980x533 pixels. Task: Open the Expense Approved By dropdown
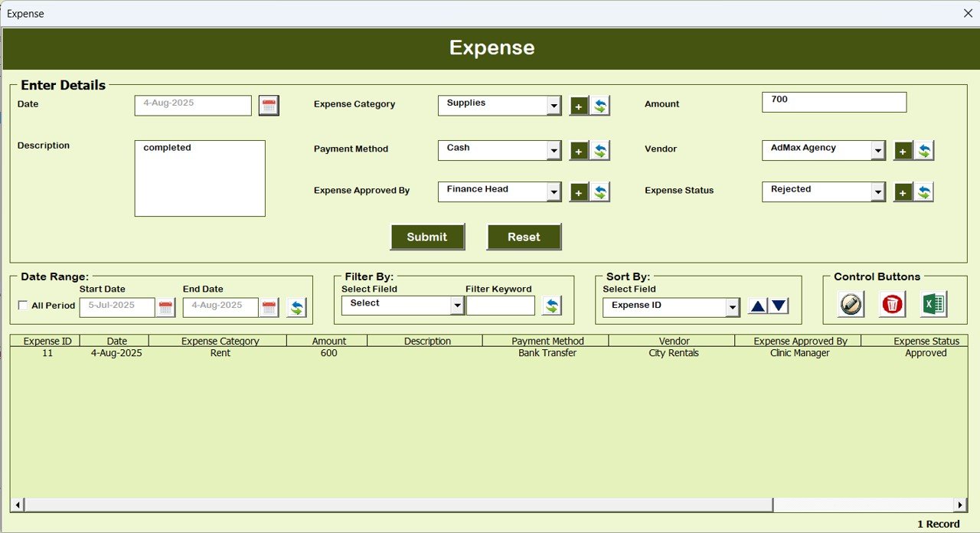(554, 192)
